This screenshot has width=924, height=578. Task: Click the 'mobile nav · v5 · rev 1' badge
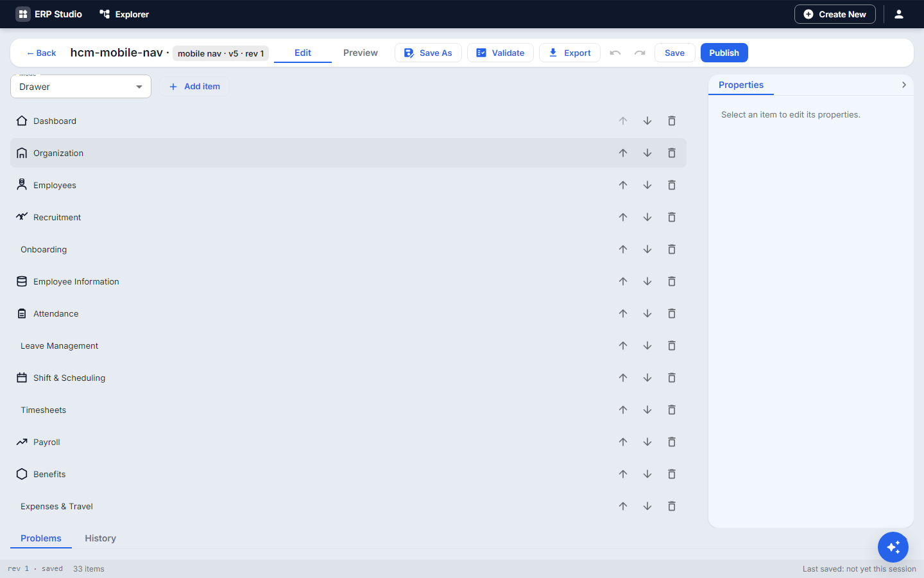coord(221,53)
